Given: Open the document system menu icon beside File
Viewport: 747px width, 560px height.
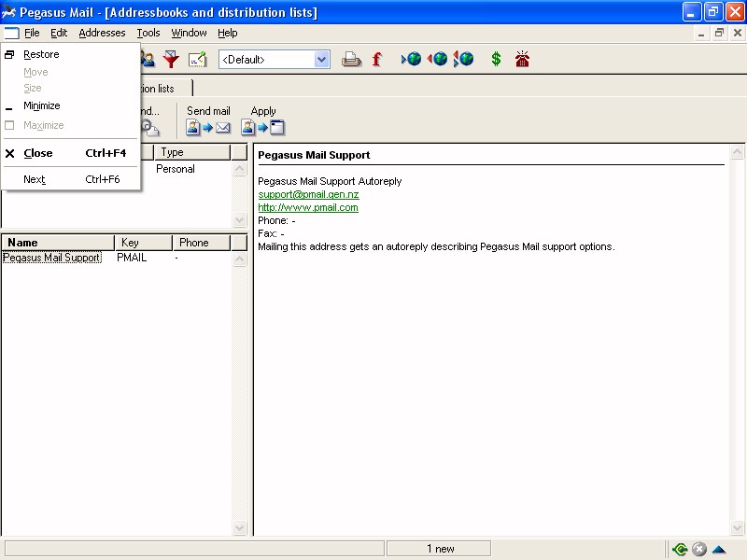Looking at the screenshot, I should pos(11,33).
